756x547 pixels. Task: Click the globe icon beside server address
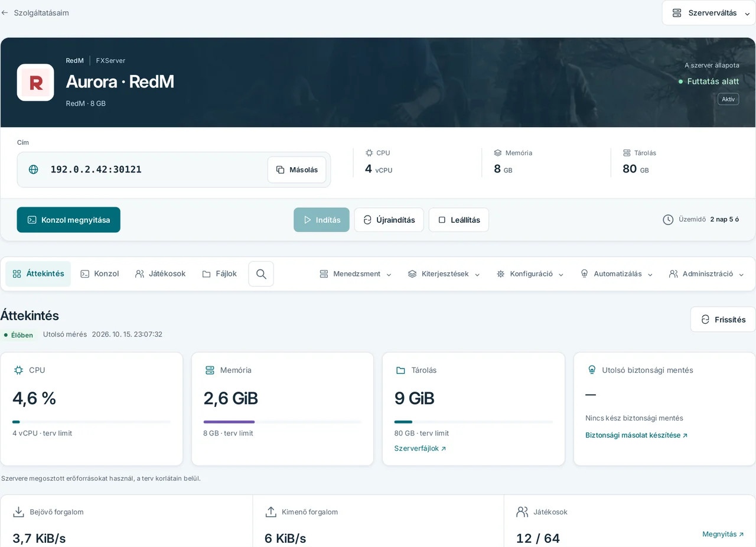(34, 170)
